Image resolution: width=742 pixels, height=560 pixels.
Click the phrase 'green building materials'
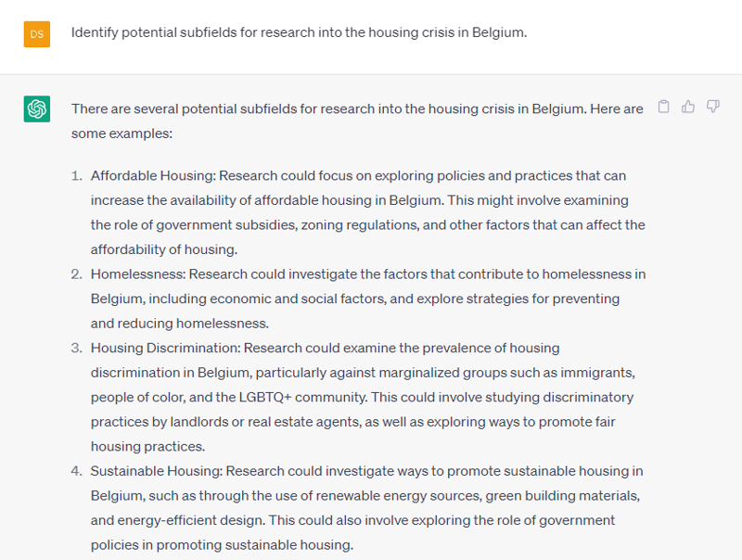(x=560, y=496)
